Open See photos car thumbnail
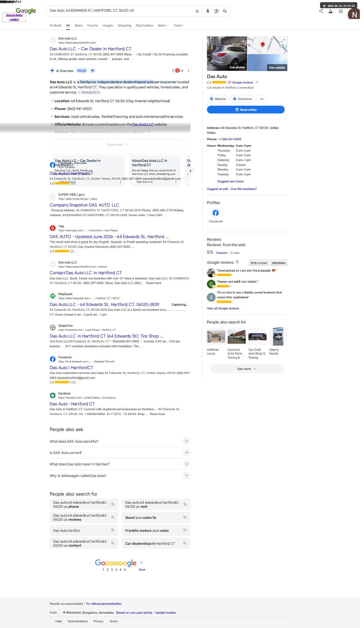 coord(227,54)
